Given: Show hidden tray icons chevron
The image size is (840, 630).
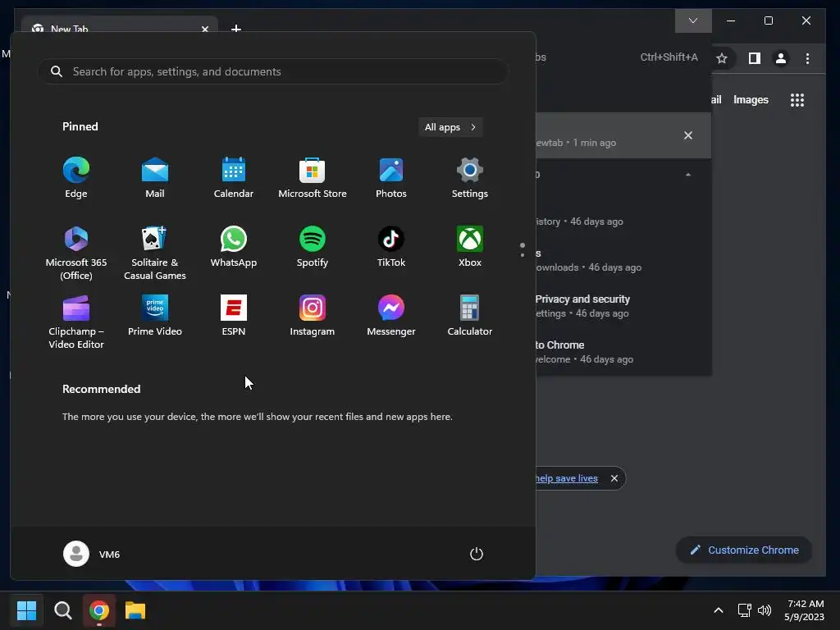Looking at the screenshot, I should [719, 610].
